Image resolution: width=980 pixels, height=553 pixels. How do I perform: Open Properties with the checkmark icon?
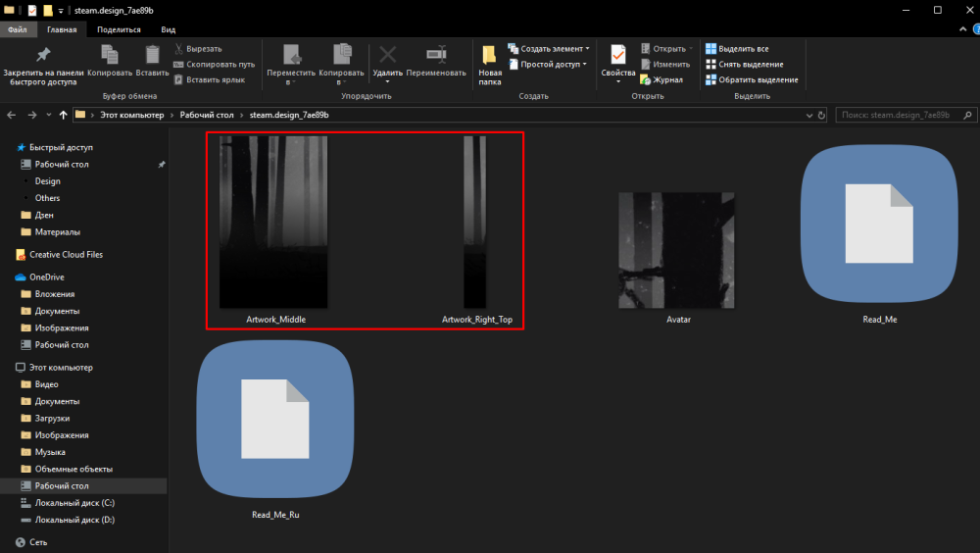[x=617, y=56]
